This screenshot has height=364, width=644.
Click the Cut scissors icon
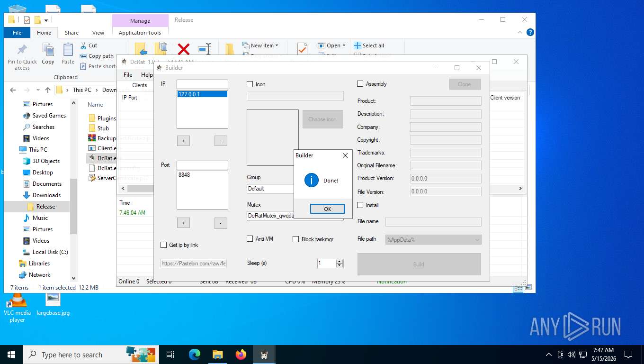tap(83, 45)
